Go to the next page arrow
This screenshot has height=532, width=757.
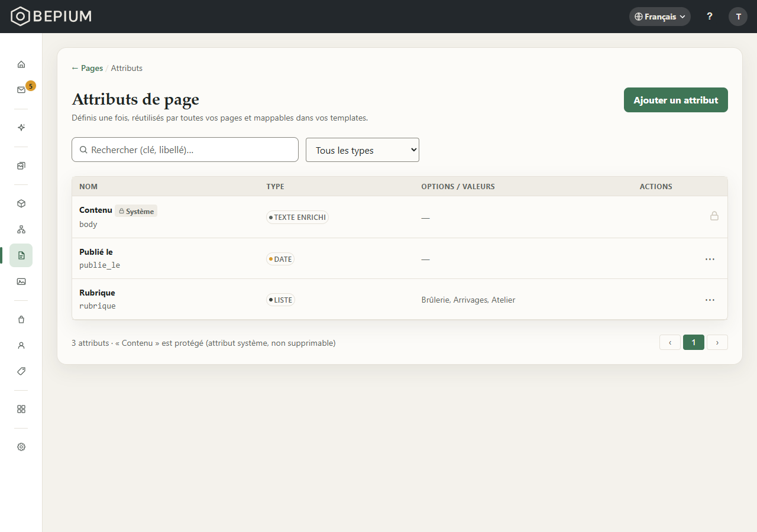717,342
